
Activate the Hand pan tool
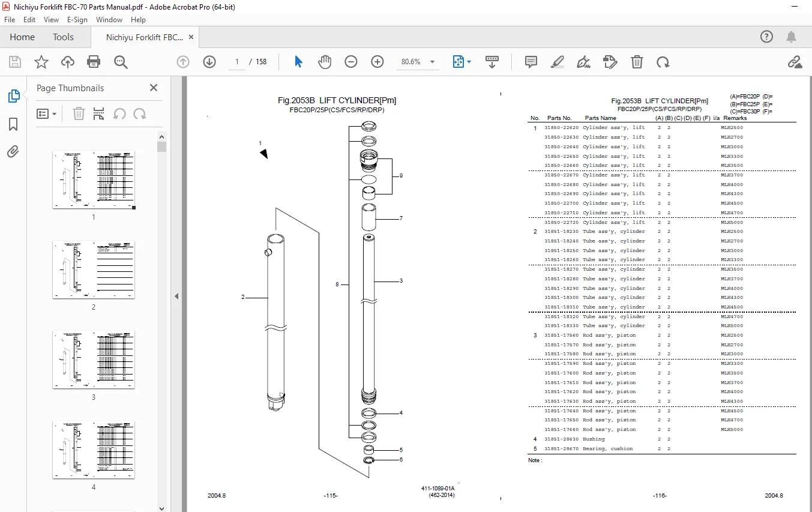[x=325, y=62]
